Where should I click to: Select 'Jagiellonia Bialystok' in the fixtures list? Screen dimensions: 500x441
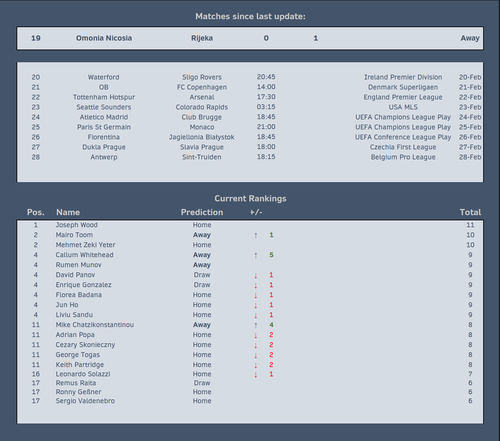(x=202, y=137)
